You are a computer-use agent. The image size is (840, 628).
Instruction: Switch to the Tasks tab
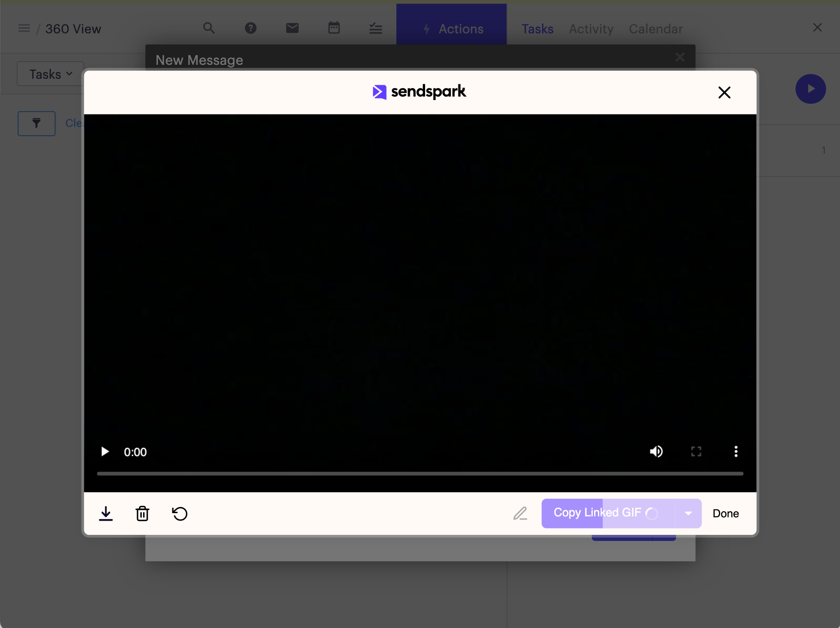[x=537, y=29]
